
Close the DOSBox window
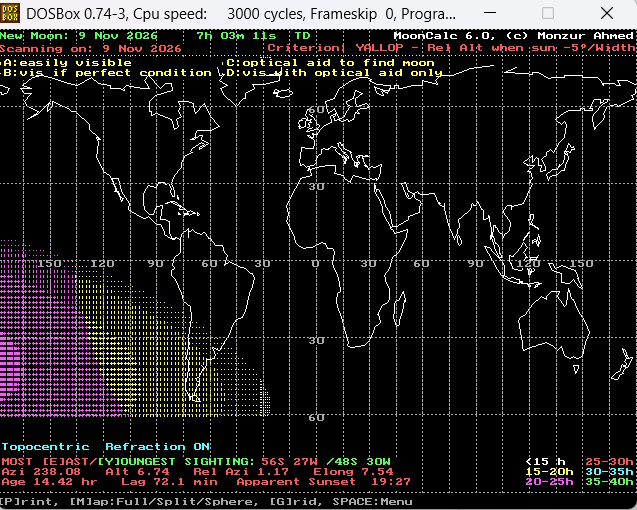tap(607, 13)
